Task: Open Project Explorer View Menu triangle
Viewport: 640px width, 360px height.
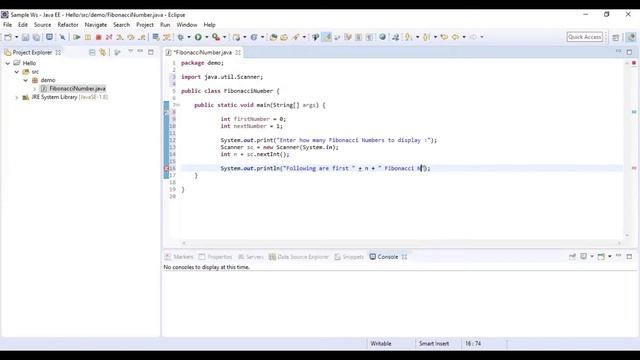Action: tap(131, 51)
